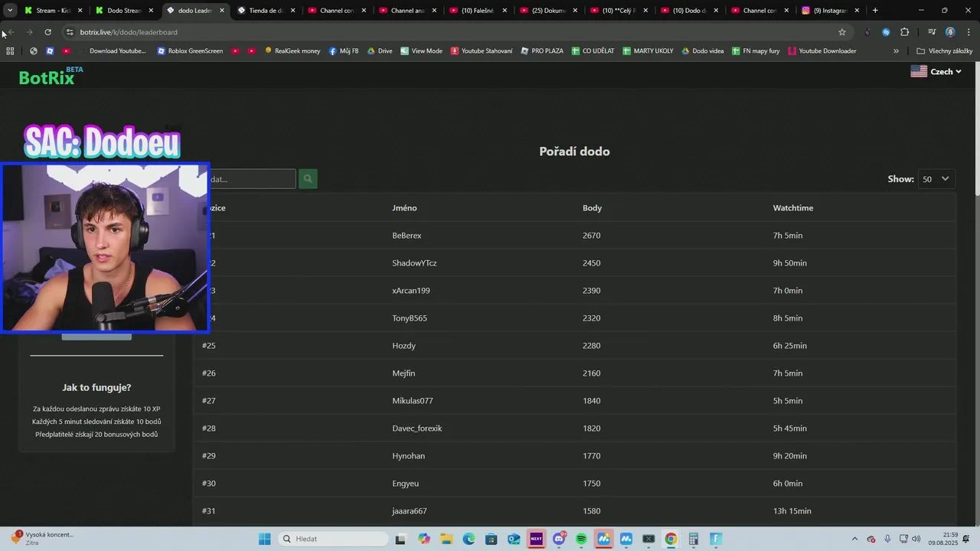Close the dodo Leaderboard tab
The width and height of the screenshot is (980, 551).
222,11
